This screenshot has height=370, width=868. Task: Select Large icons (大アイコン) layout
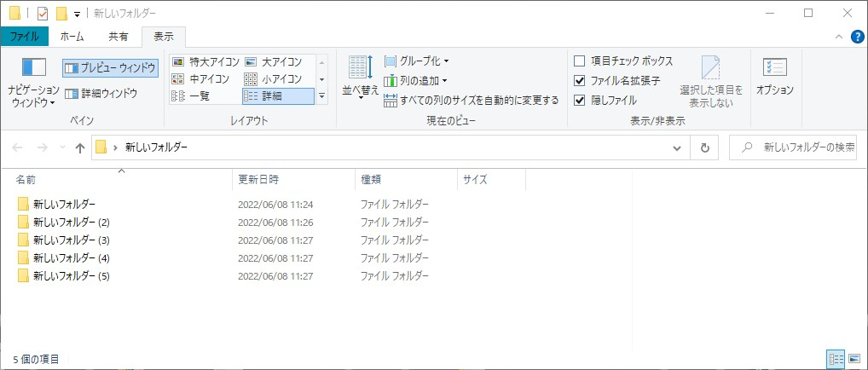tap(274, 61)
